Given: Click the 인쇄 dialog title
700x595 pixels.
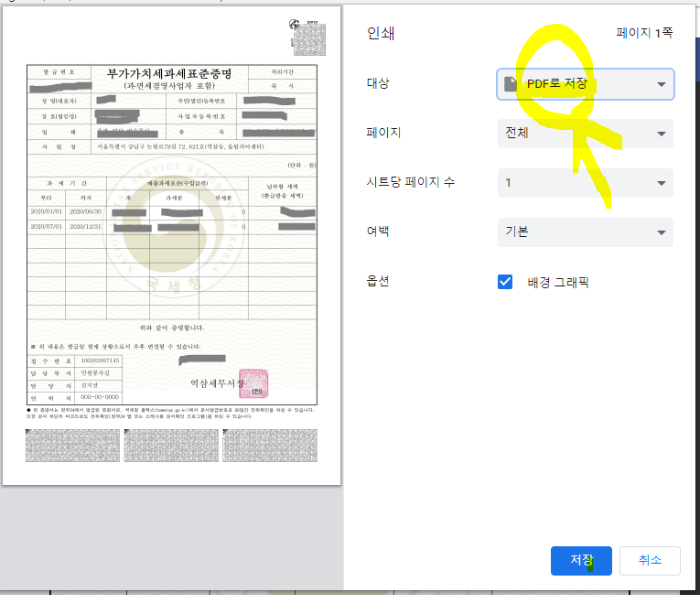Looking at the screenshot, I should click(380, 33).
